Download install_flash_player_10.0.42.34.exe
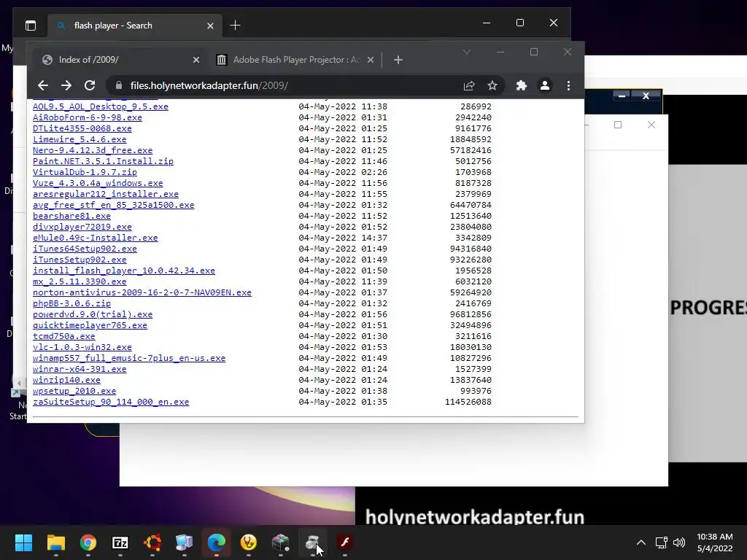747x560 pixels. (x=124, y=271)
